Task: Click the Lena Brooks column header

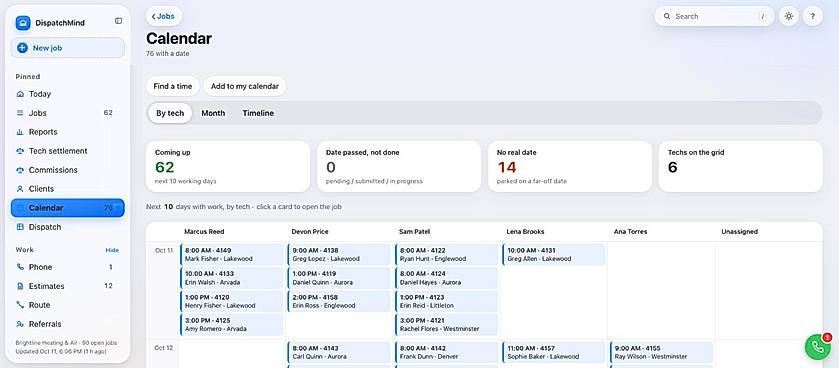Action: point(525,232)
